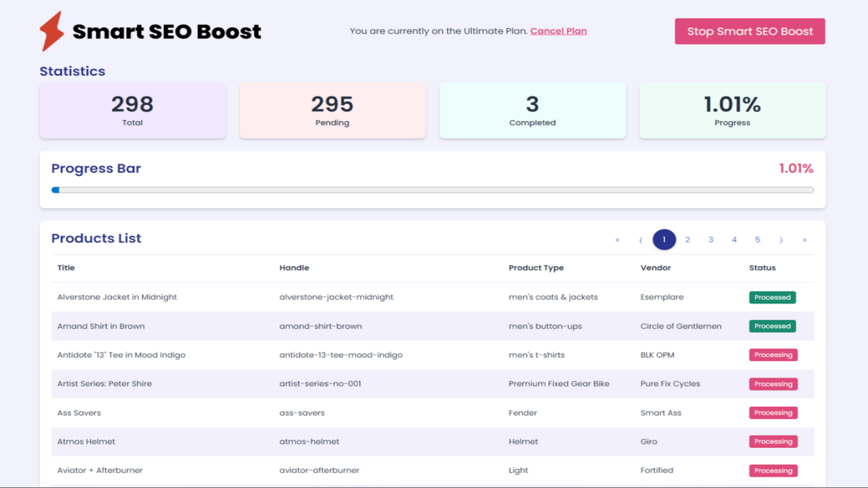Click the 1.01% Progress card

click(732, 110)
